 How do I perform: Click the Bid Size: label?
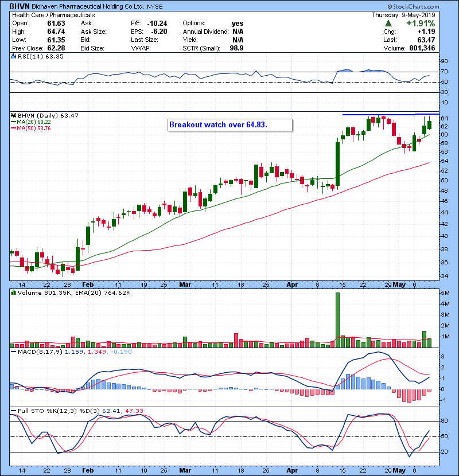click(x=92, y=48)
